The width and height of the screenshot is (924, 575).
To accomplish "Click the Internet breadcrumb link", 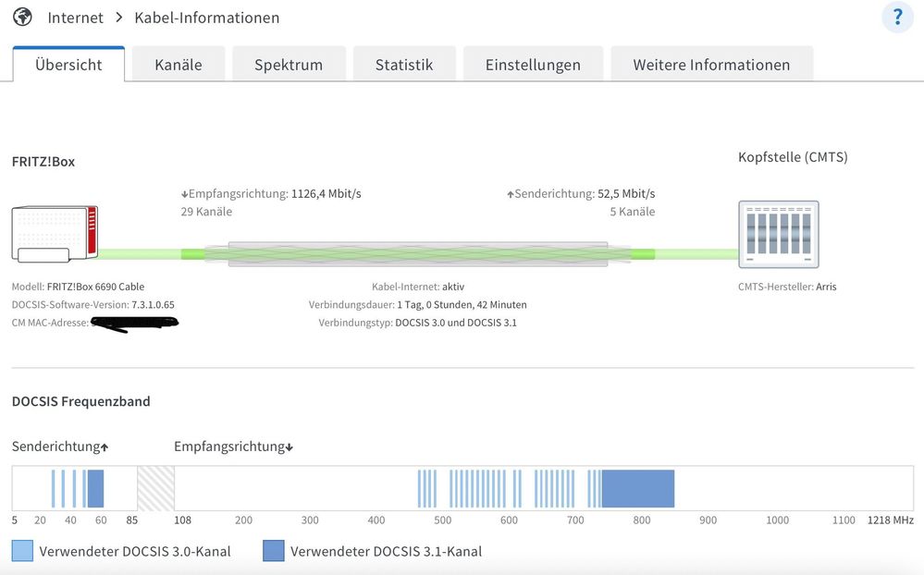I will [75, 18].
